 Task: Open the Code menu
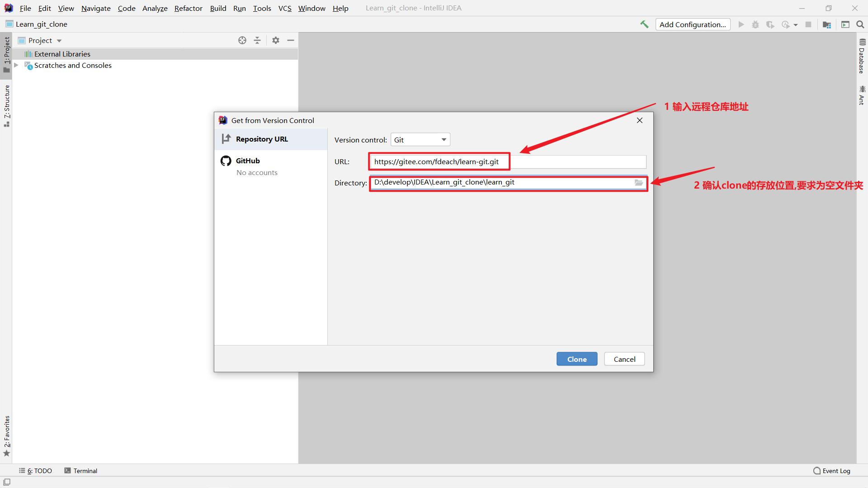pos(127,8)
